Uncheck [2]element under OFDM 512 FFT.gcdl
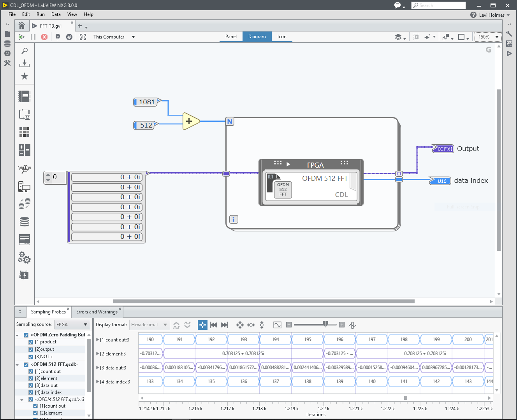The height and width of the screenshot is (420, 517). click(31, 378)
